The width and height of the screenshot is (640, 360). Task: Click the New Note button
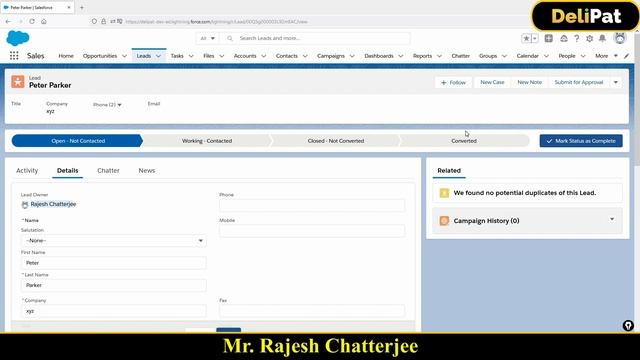529,82
